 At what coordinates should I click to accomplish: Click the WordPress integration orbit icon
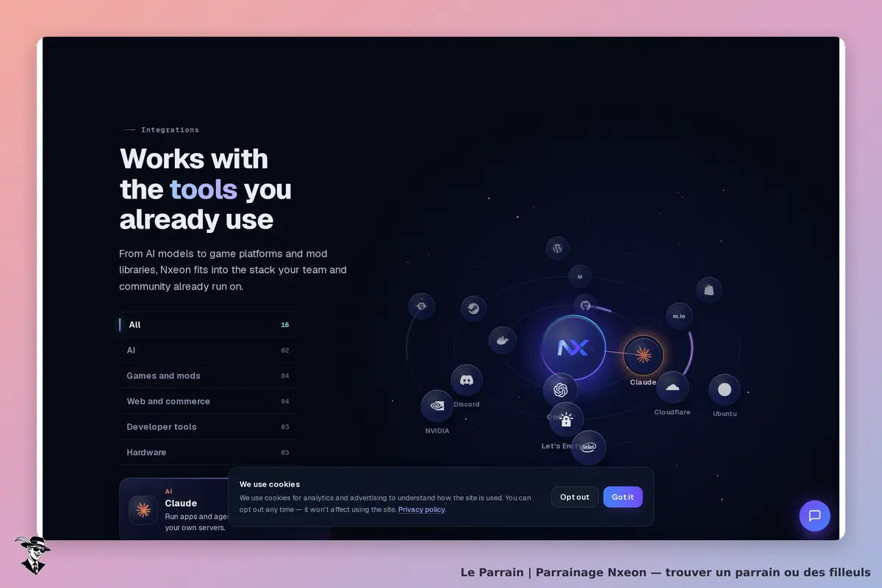click(x=558, y=248)
